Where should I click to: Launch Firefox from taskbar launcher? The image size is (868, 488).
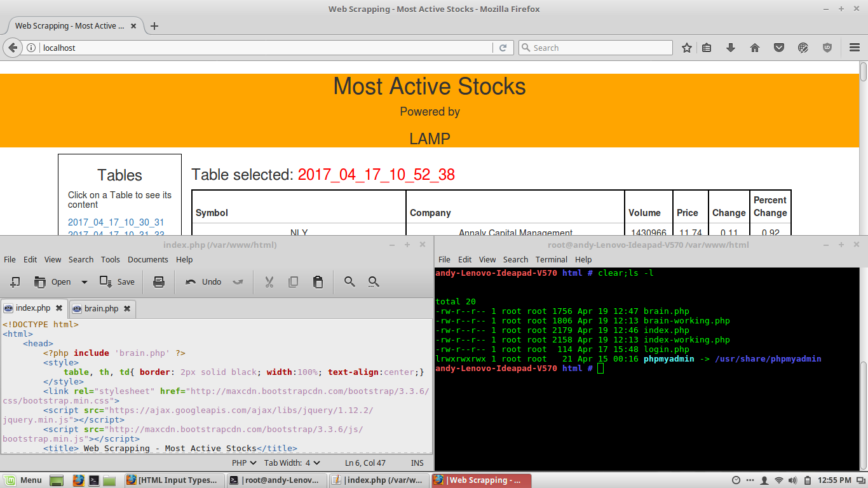coord(78,480)
